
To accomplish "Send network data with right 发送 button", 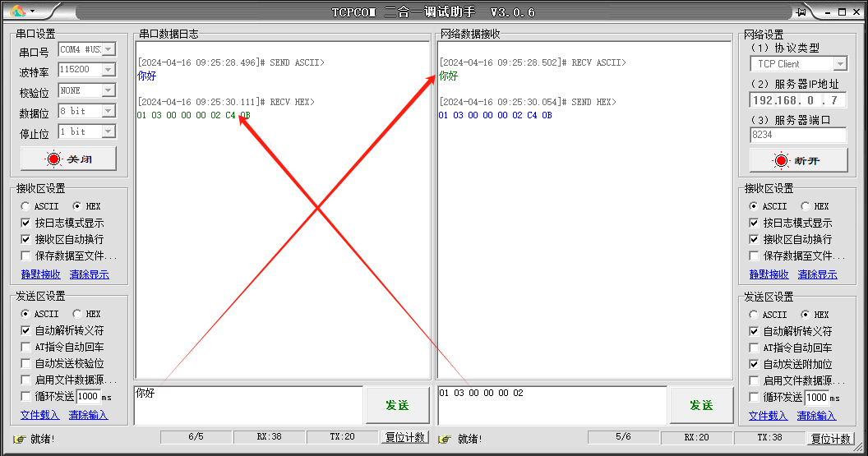I will (x=701, y=405).
